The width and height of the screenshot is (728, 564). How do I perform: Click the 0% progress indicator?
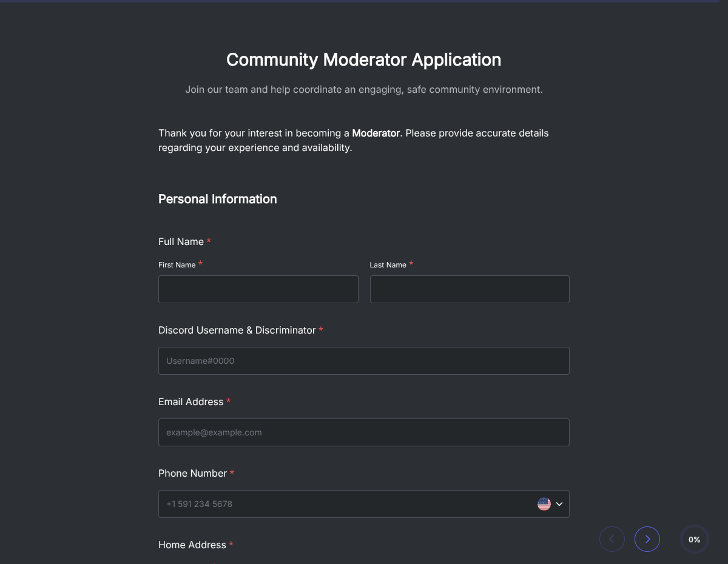(695, 539)
